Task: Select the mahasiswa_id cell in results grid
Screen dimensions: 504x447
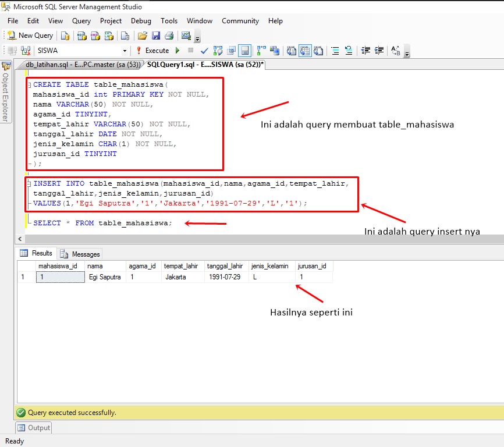Action: [61, 277]
